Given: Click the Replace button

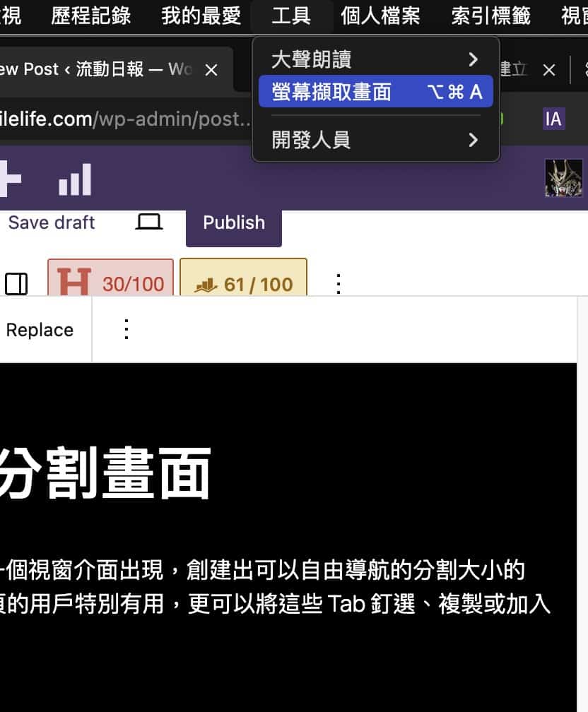Looking at the screenshot, I should coord(39,329).
